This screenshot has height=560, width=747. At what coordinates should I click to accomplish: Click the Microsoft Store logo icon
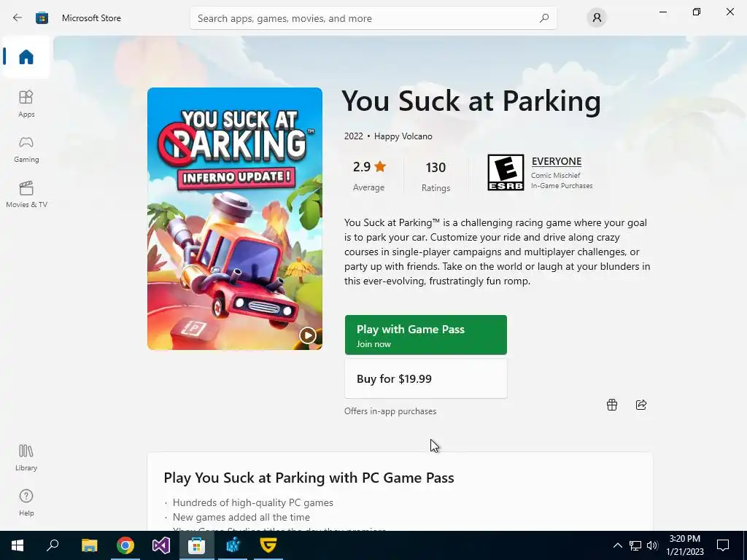[42, 18]
